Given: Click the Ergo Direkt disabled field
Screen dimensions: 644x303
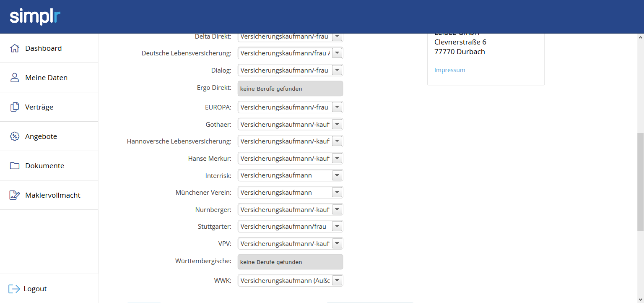Looking at the screenshot, I should pos(290,89).
